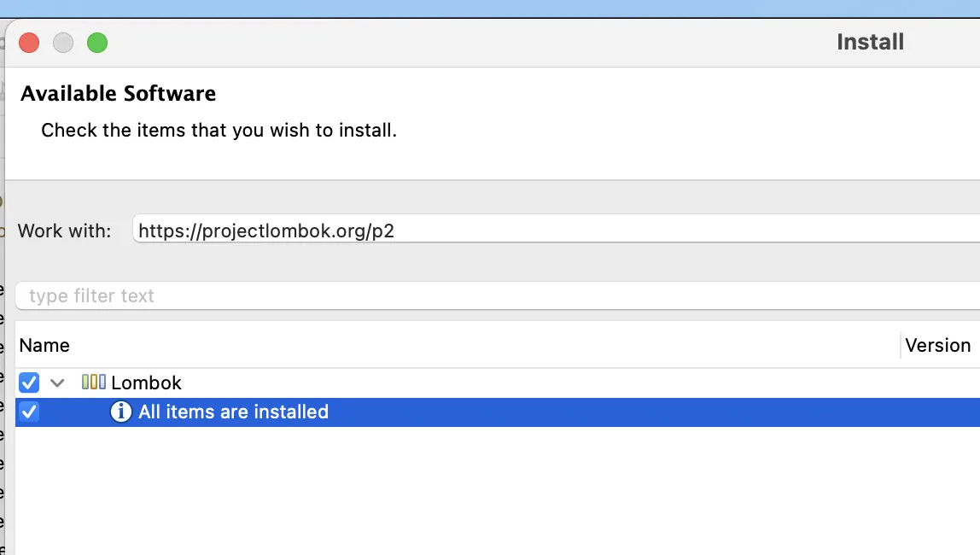Viewport: 980px width, 555px height.
Task: Minimize the Install window using yellow button
Action: click(63, 42)
